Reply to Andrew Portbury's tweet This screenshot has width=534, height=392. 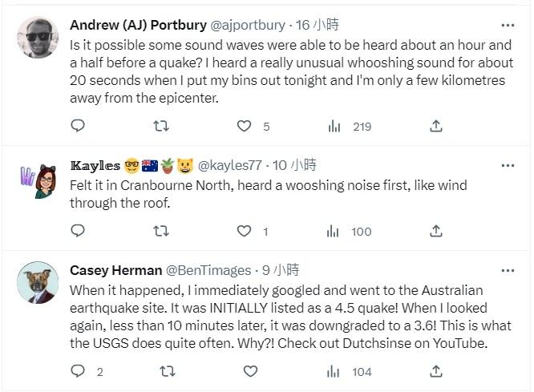[x=78, y=126]
